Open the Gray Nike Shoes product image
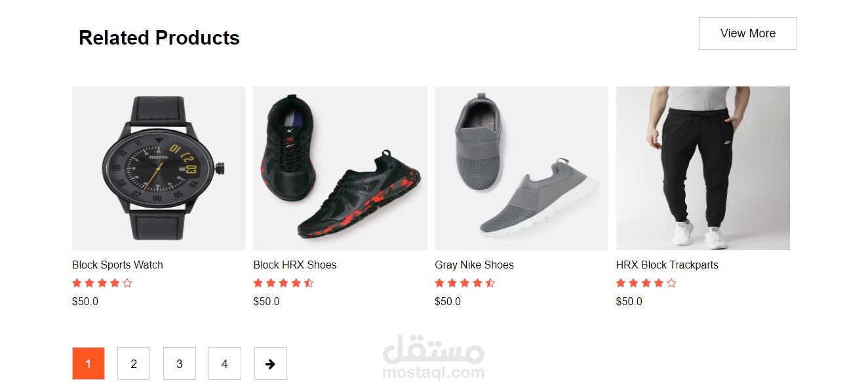868x389 pixels. 521,168
